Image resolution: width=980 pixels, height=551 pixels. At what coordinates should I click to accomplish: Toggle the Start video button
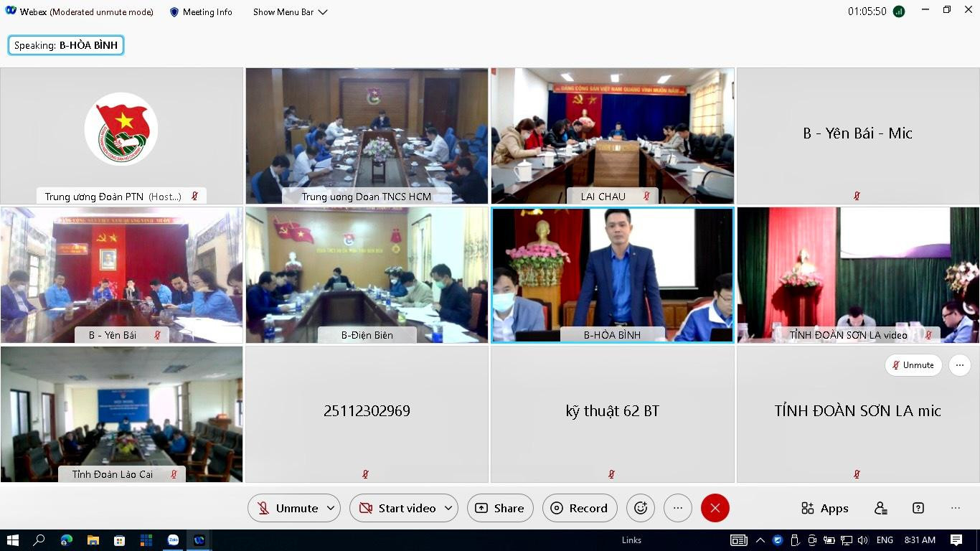point(398,508)
